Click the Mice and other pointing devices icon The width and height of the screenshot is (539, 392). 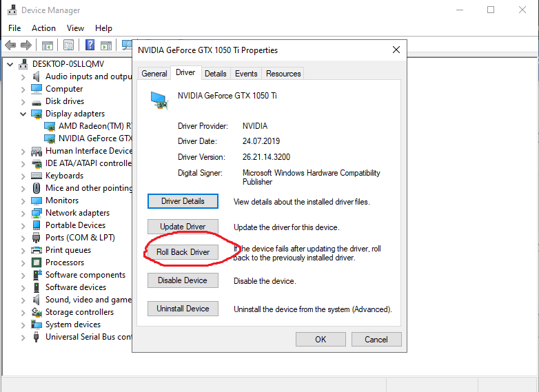click(x=37, y=188)
